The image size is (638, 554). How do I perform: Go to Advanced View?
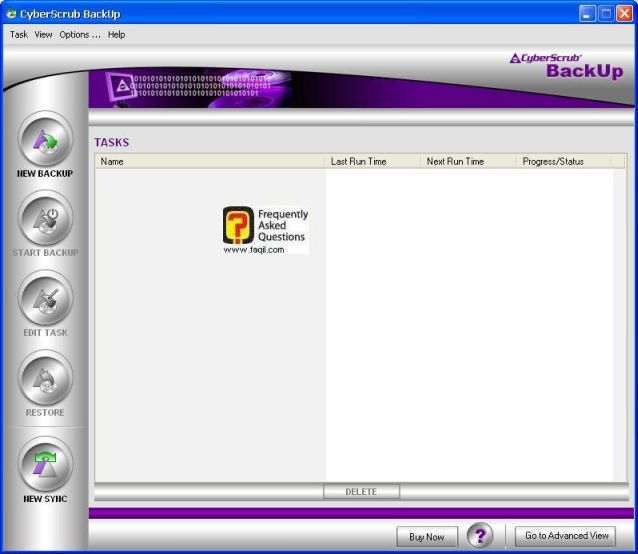[x=567, y=536]
